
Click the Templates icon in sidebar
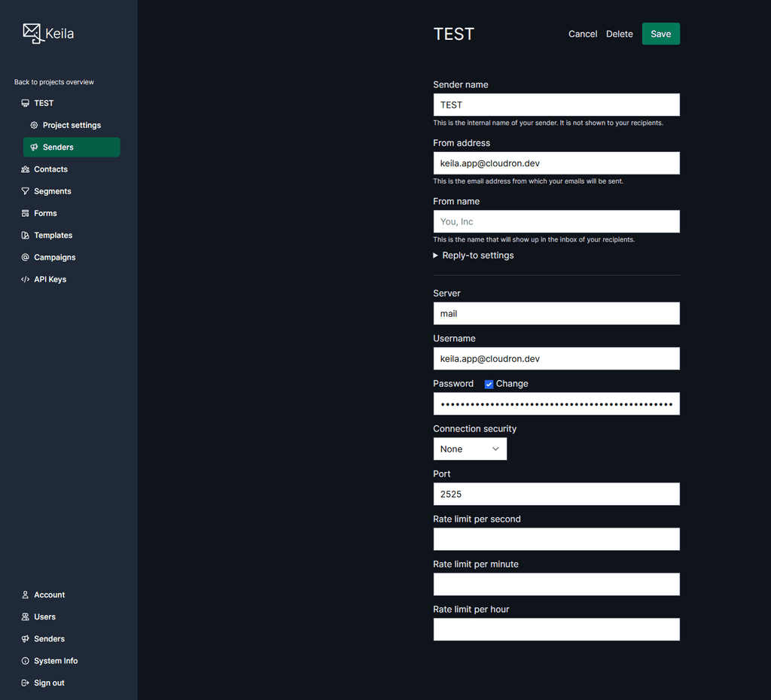[x=26, y=236]
